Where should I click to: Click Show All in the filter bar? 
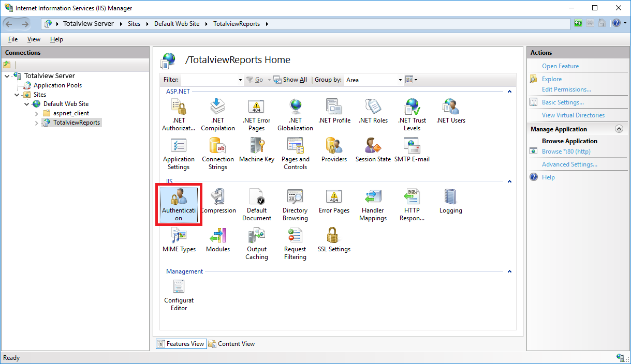290,80
